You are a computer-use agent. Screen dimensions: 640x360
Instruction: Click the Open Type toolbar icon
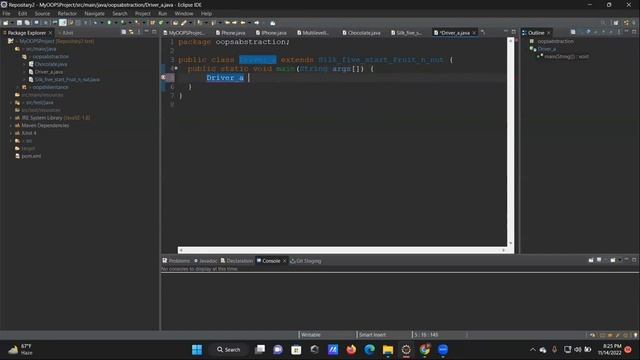[x=176, y=23]
